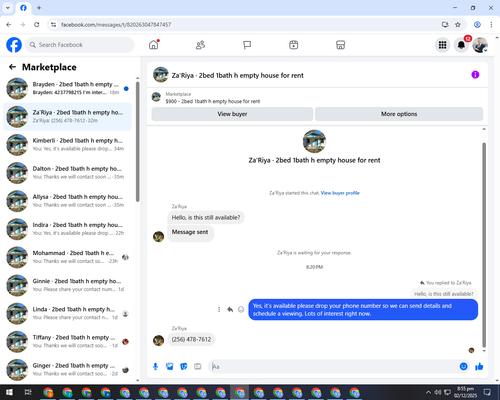This screenshot has height=400, width=500.
Task: Open the Windows Start menu
Action: click(9, 392)
